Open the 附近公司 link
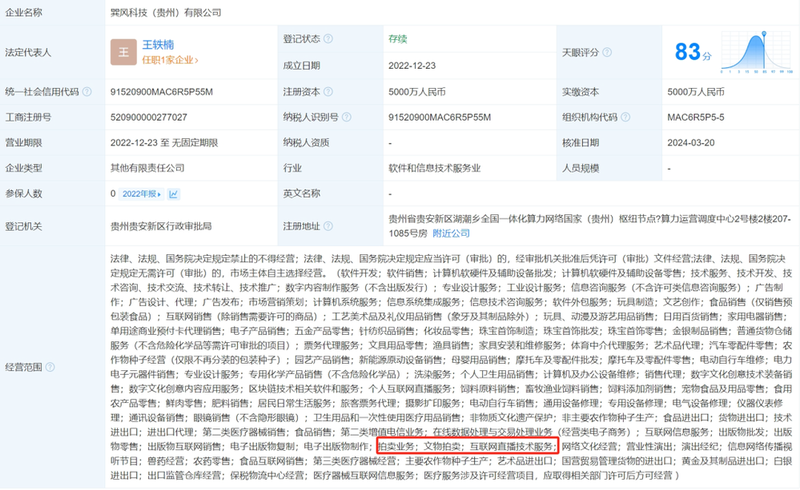The image size is (800, 490). (451, 233)
